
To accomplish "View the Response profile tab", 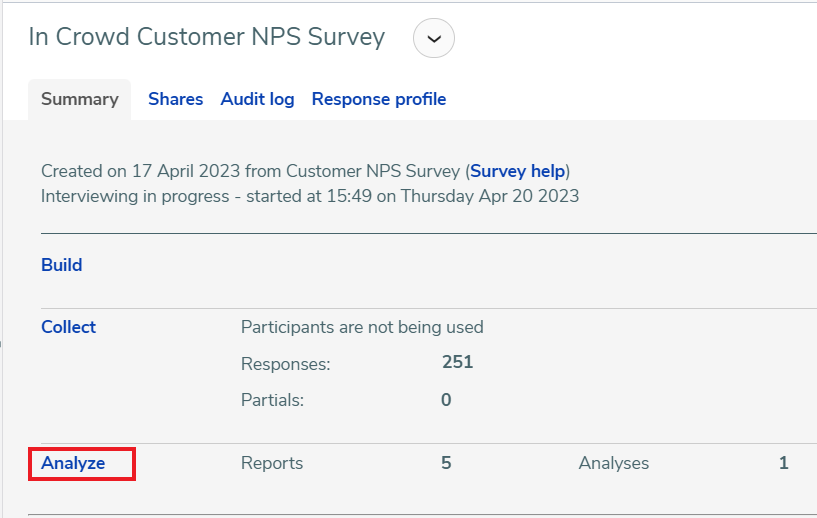I will [379, 99].
